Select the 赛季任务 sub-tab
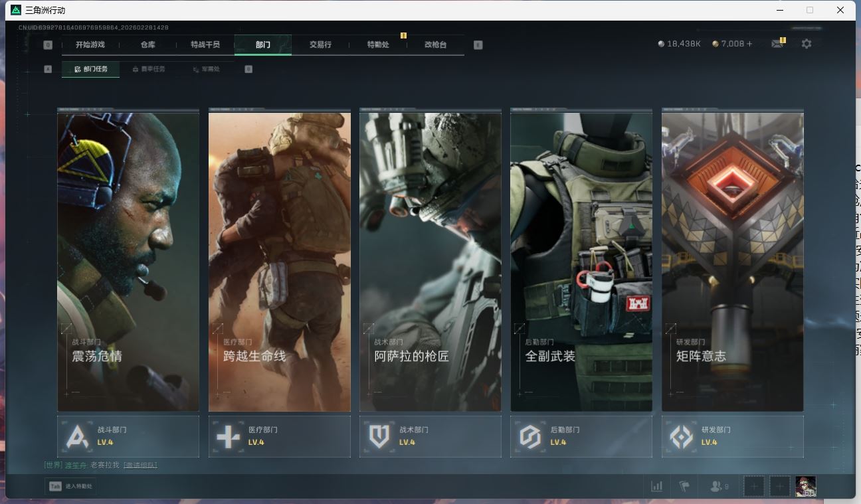This screenshot has height=504, width=861. (149, 69)
